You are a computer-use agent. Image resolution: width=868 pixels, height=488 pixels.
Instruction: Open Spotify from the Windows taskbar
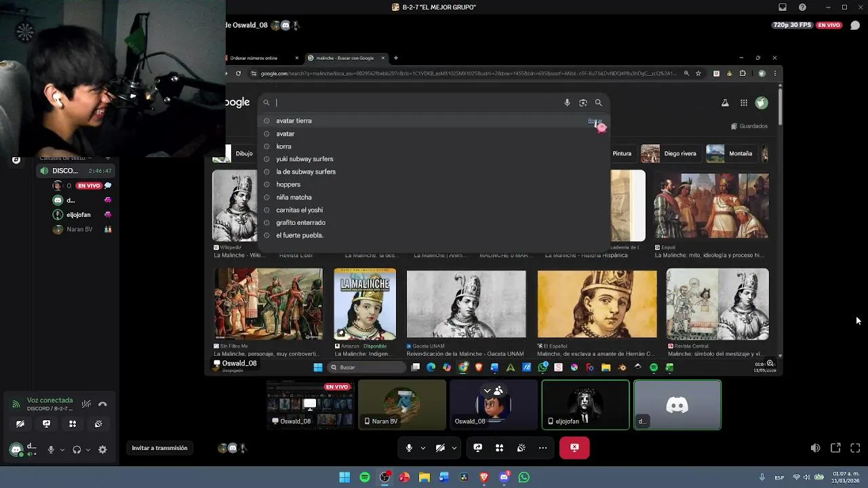(x=365, y=477)
